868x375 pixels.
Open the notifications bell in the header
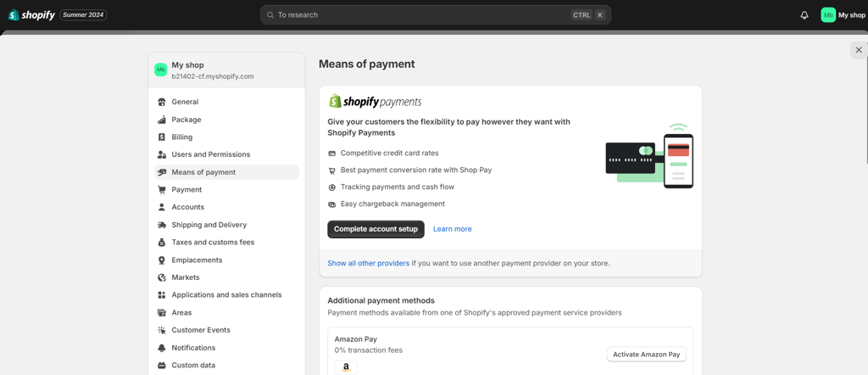(804, 15)
